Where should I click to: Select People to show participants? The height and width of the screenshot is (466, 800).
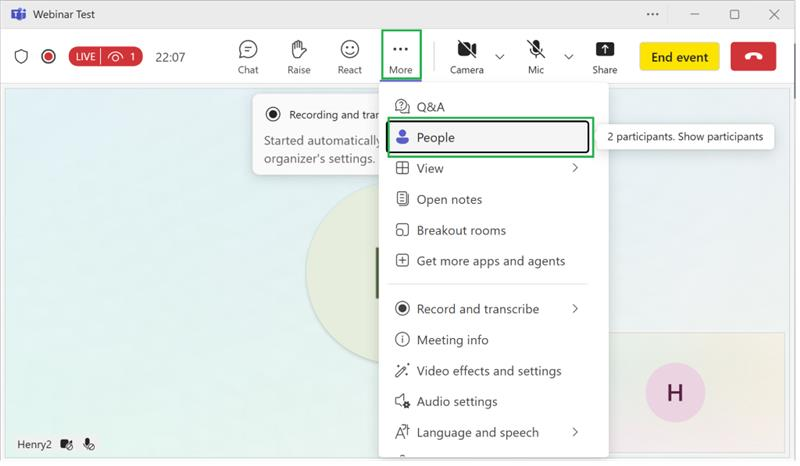click(488, 137)
